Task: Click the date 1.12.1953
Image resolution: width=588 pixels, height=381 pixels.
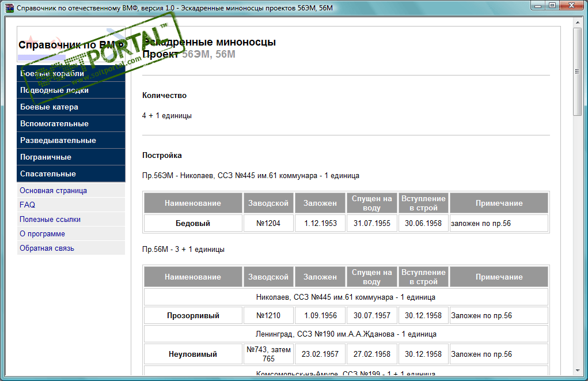Action: [320, 223]
